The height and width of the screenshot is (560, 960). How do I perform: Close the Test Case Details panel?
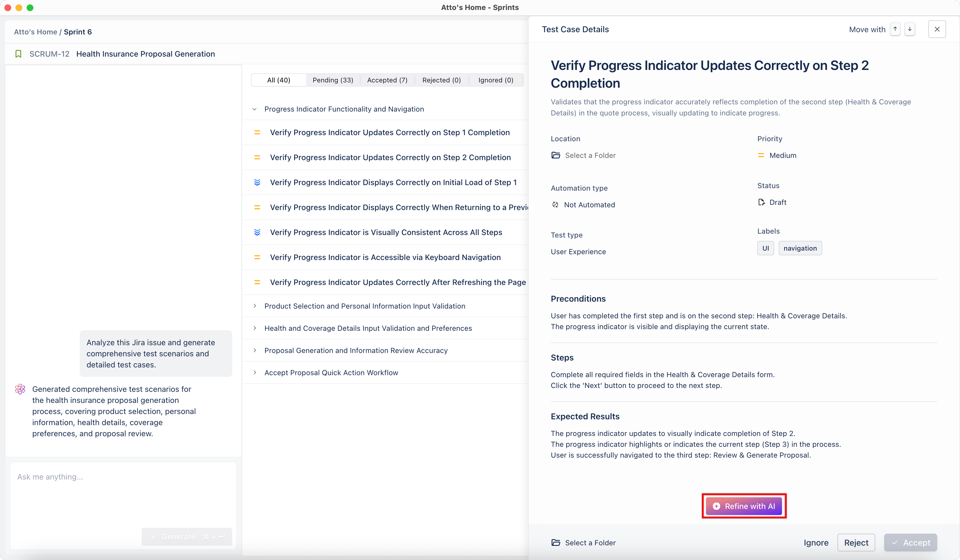937,29
